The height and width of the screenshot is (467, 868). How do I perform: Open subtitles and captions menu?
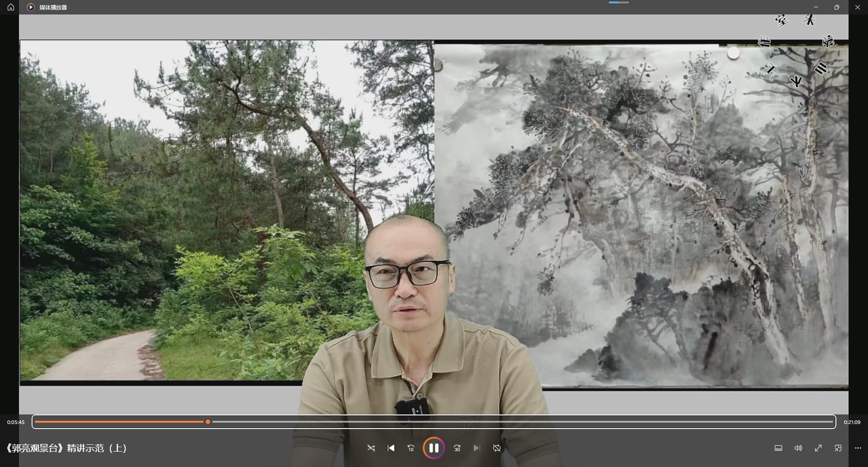tap(778, 448)
